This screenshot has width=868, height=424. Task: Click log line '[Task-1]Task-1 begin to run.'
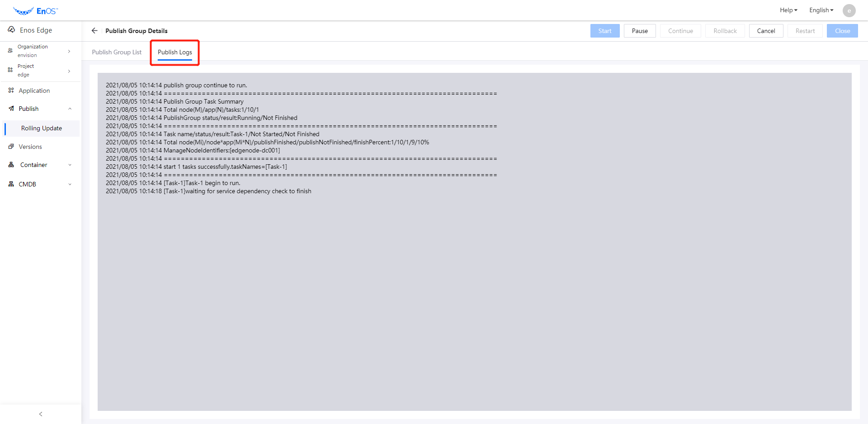173,183
